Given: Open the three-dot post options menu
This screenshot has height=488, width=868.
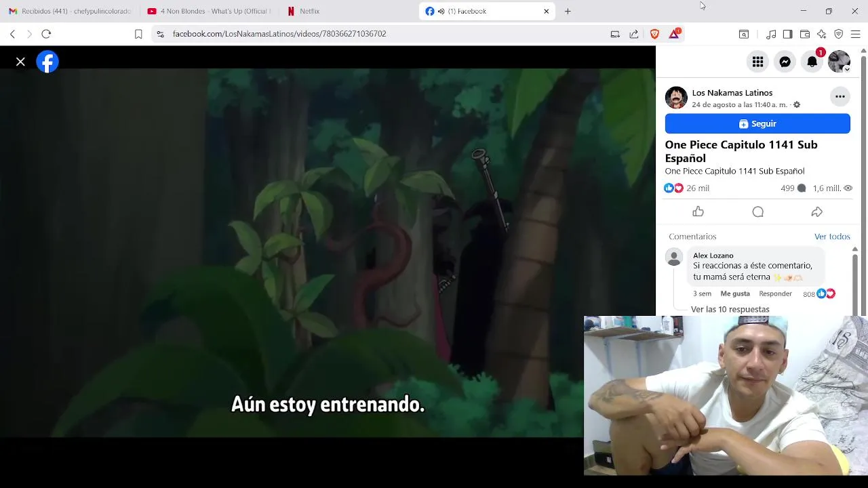Looking at the screenshot, I should pos(840,96).
